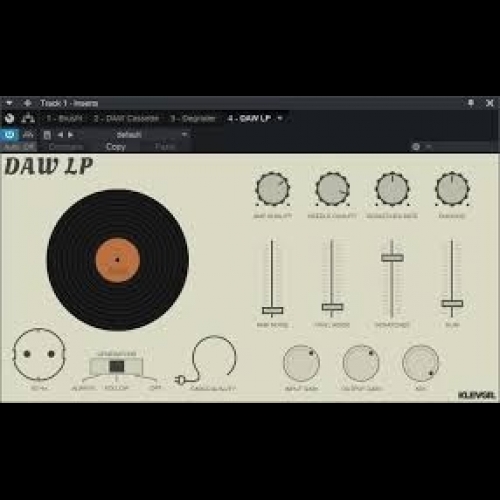Open the window menu arrow beside Track 1 - Inserts

[x=9, y=103]
